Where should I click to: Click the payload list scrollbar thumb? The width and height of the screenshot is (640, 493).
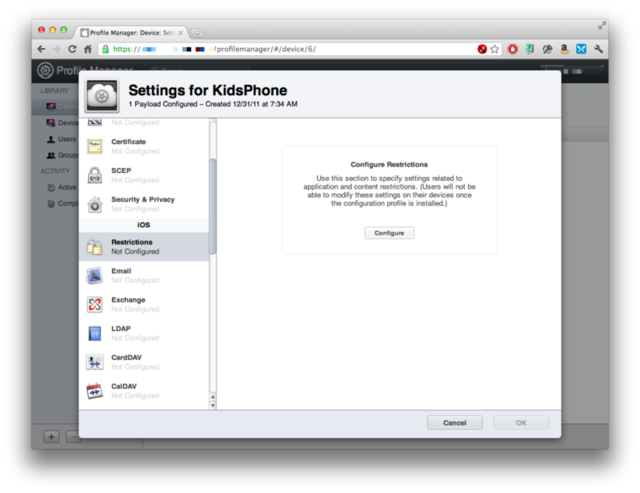click(213, 206)
